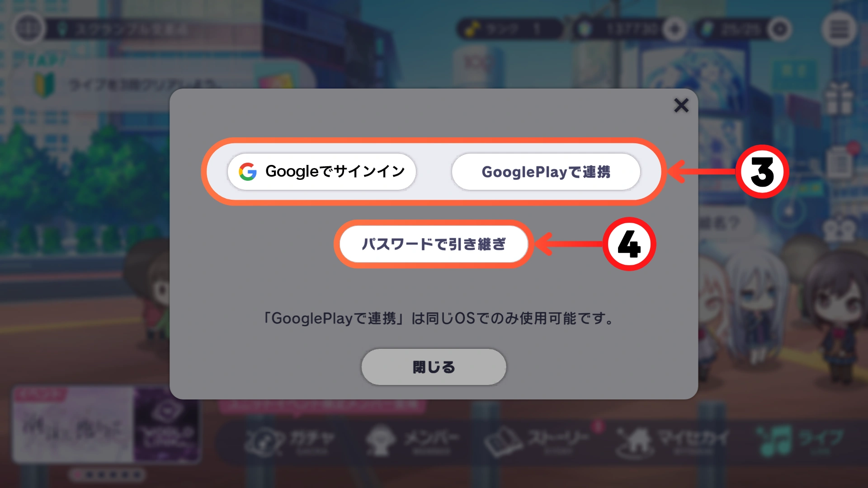Click the 閉じる button
The image size is (868, 488).
pyautogui.click(x=434, y=367)
